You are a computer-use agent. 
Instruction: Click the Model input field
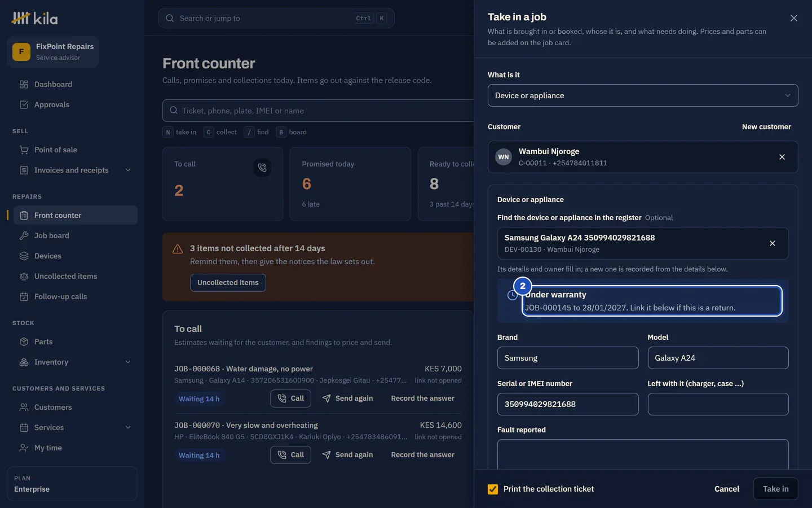click(718, 358)
